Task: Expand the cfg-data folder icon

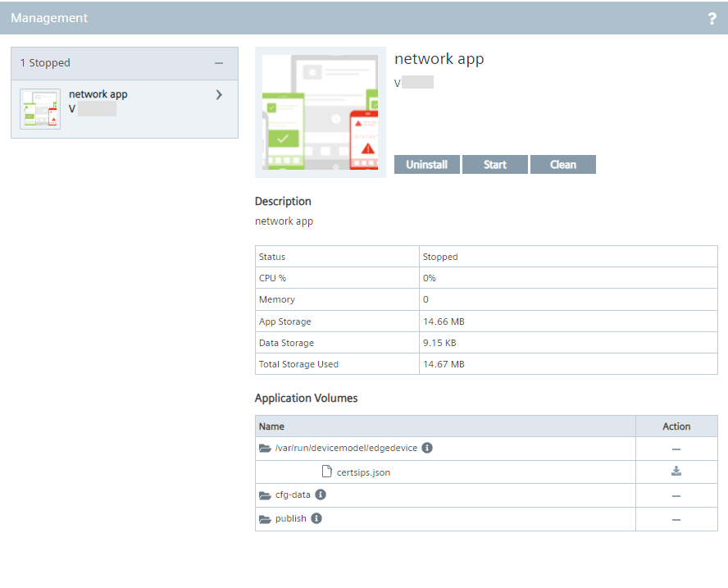Action: pos(265,495)
